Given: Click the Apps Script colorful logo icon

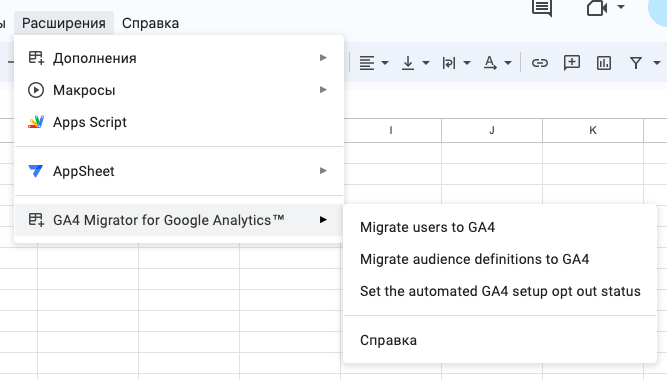Looking at the screenshot, I should (x=36, y=122).
